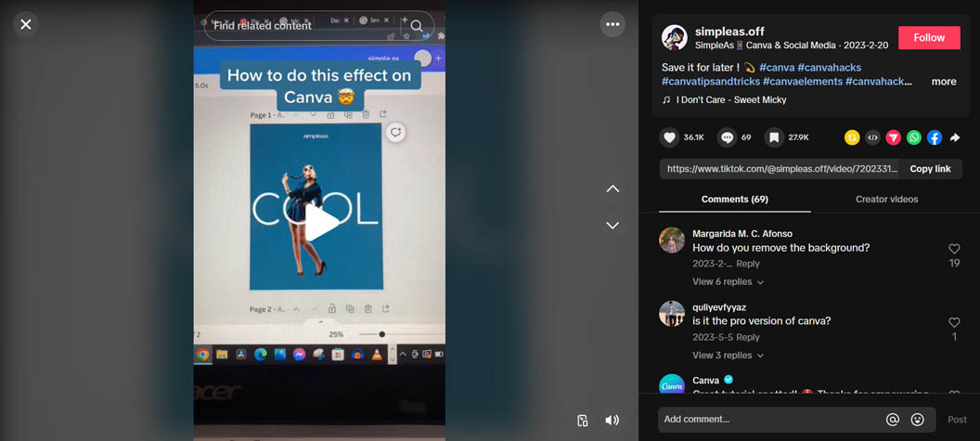The height and width of the screenshot is (441, 980).
Task: Copy the video link
Action: point(930,169)
